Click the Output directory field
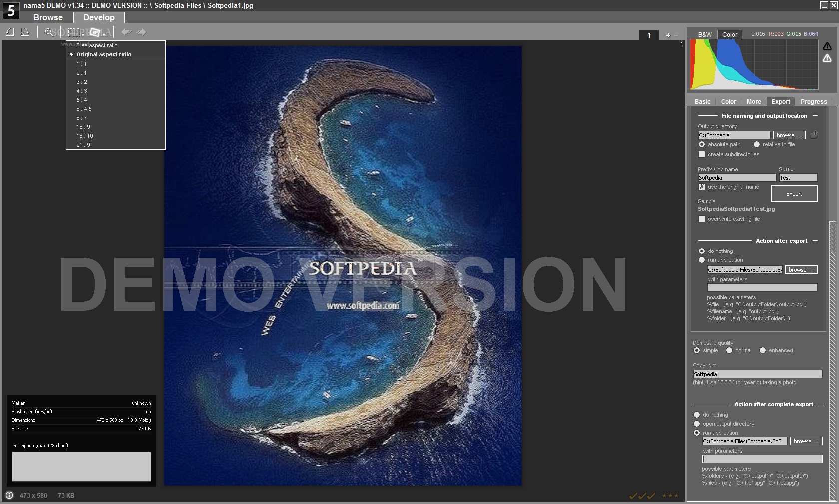 point(734,135)
